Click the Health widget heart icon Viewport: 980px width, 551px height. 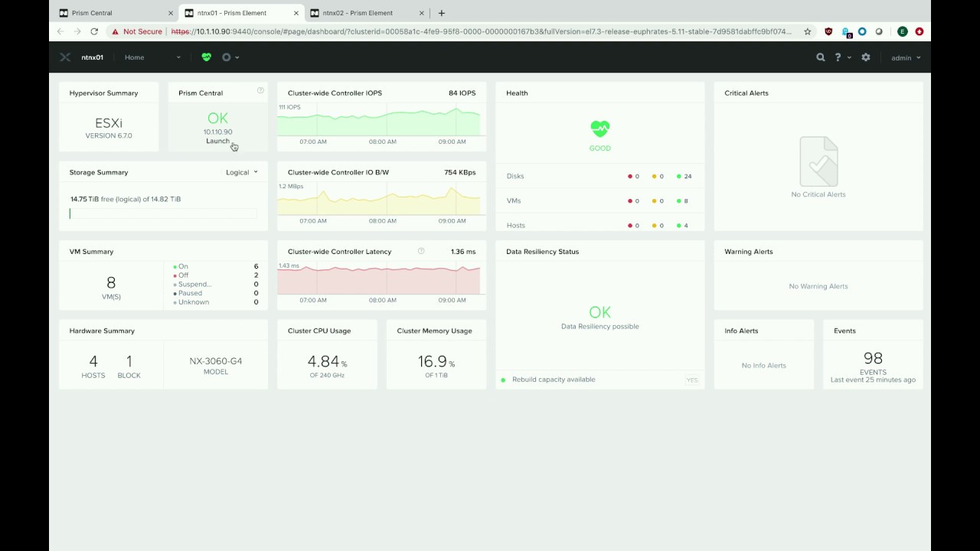pyautogui.click(x=600, y=129)
